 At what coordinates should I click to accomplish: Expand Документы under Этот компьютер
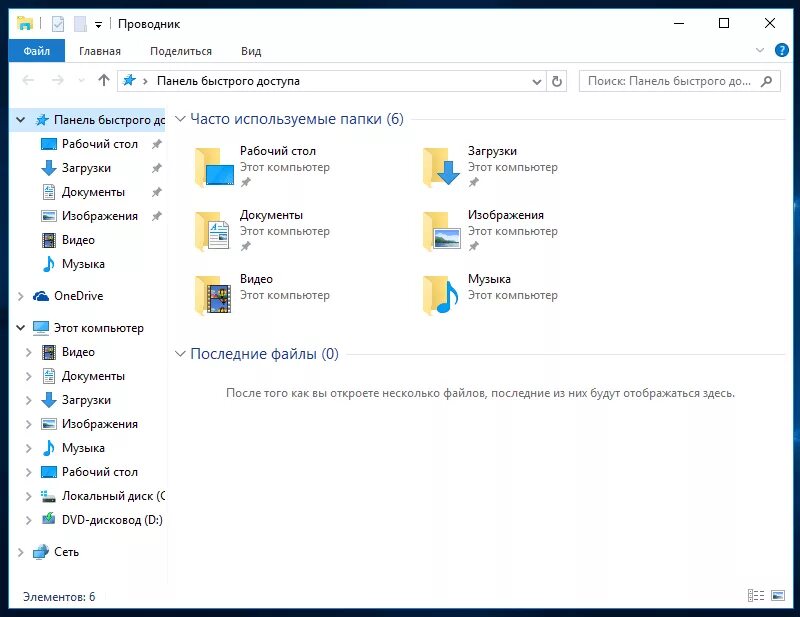click(x=29, y=376)
